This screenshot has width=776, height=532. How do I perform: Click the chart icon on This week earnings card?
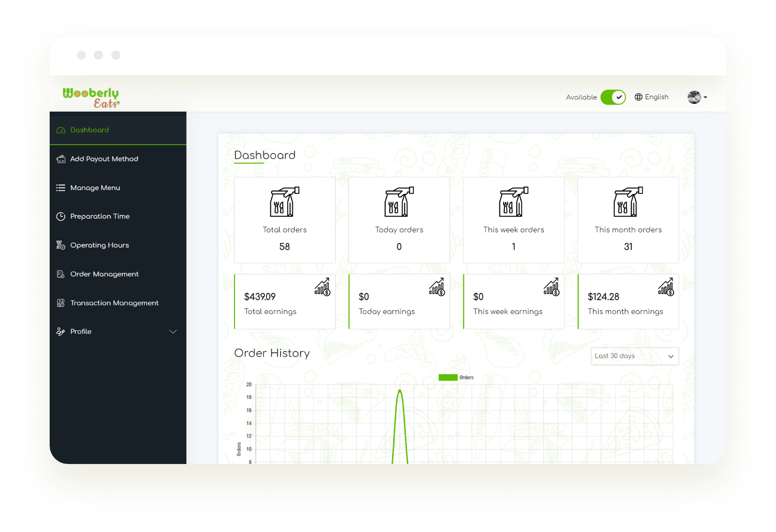pos(551,287)
